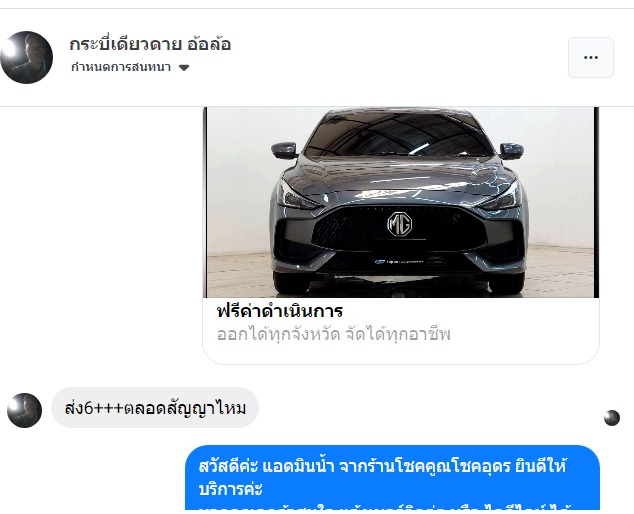
Task: Click the MG logo on the car grille
Action: coord(399,224)
